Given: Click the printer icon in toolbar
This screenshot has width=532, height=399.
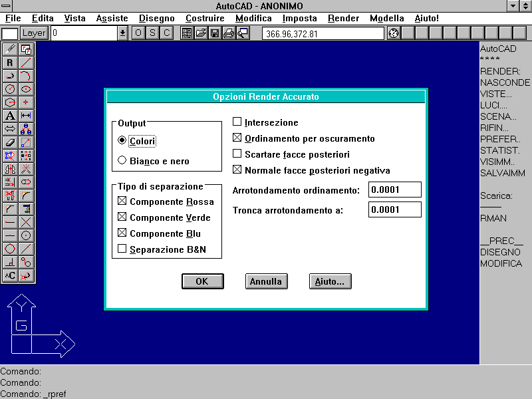Looking at the screenshot, I should (x=229, y=33).
